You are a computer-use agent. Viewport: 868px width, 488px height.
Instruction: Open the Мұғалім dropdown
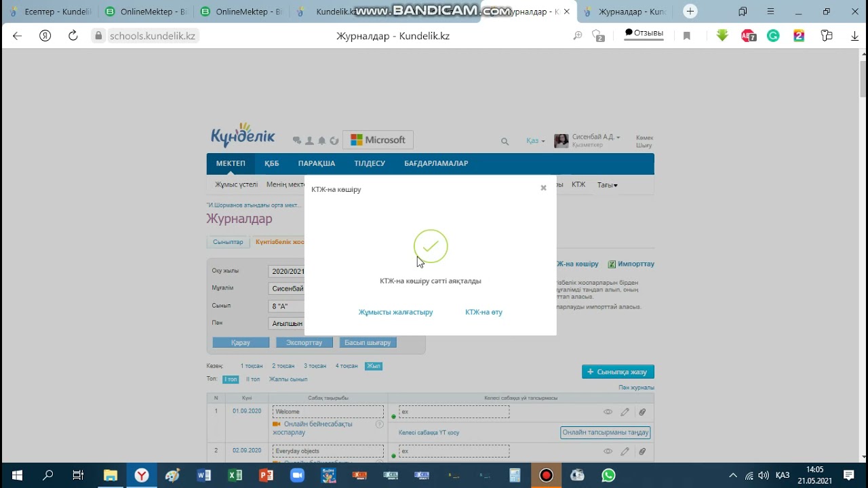point(288,288)
